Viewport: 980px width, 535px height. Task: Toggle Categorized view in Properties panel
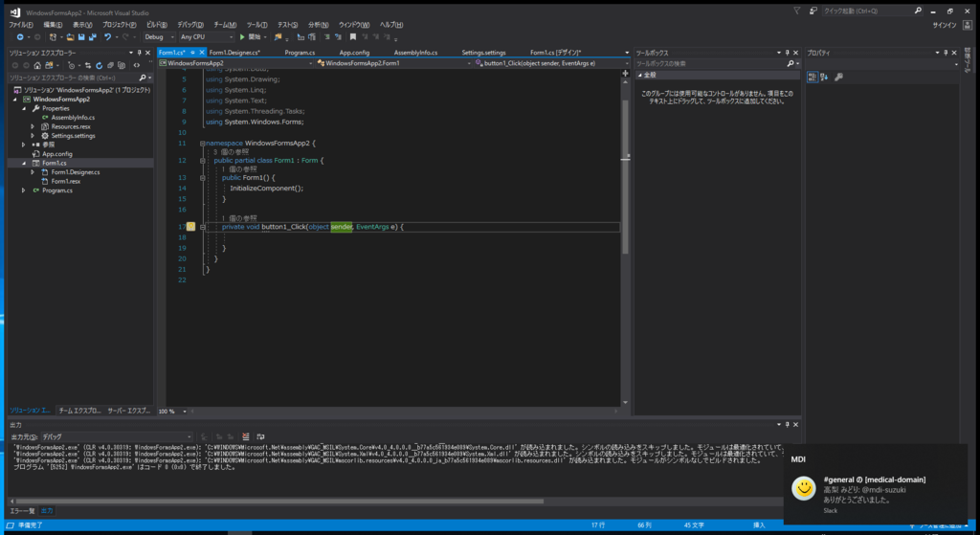pyautogui.click(x=813, y=77)
